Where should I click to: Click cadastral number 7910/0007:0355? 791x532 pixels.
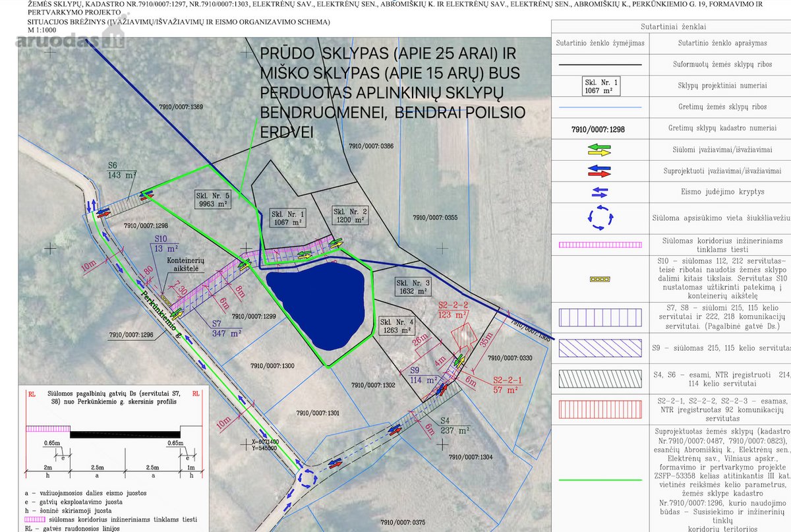(435, 218)
